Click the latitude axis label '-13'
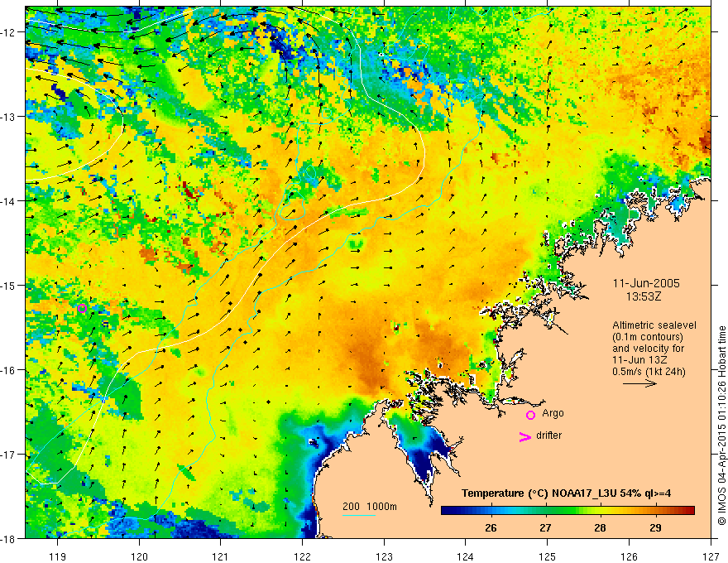 [x=9, y=117]
